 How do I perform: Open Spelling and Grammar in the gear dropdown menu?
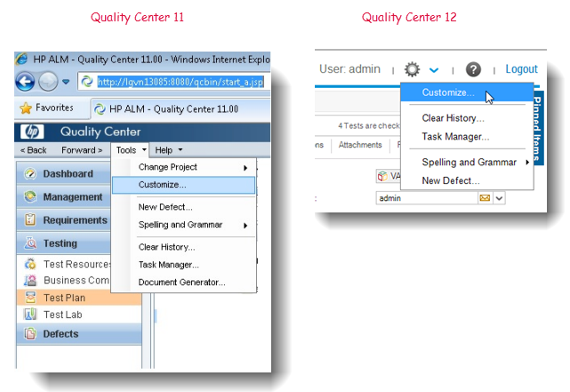click(x=467, y=162)
